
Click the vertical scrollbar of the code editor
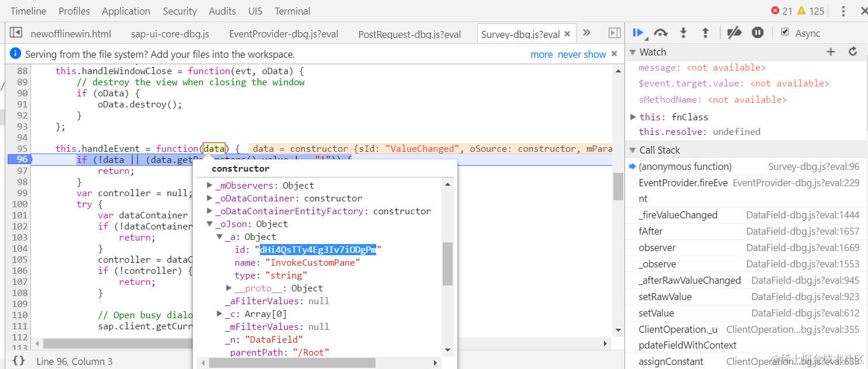coord(618,186)
